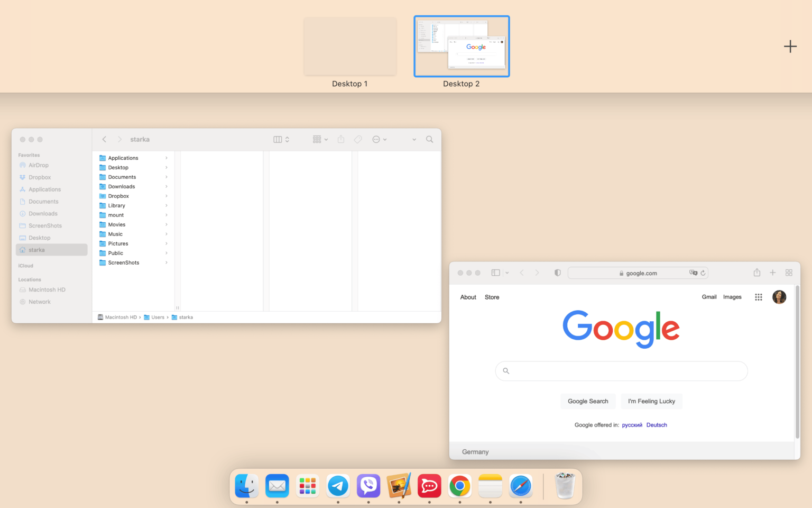
Task: Open the Finder grouping options dropdown
Action: [x=319, y=139]
